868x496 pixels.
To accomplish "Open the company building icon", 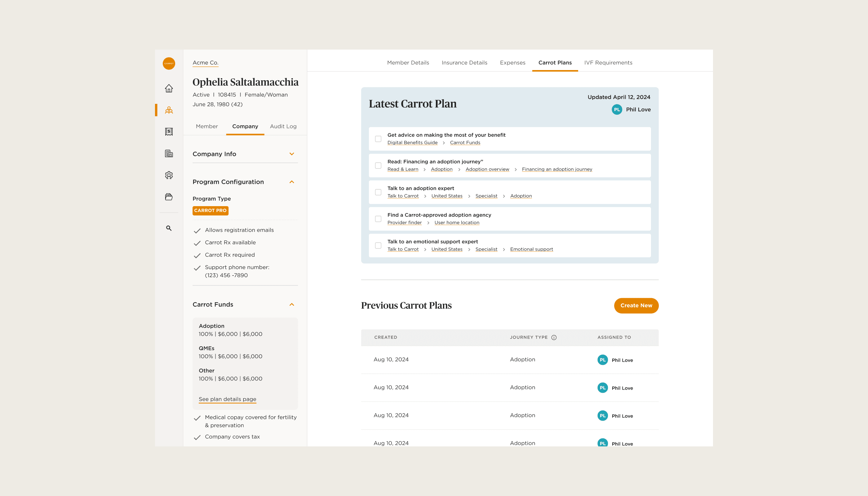I will click(169, 153).
